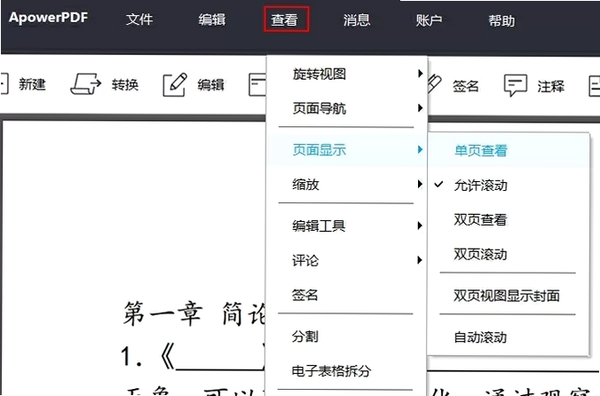Choose 自动滚动 in the submenu
This screenshot has width=600, height=396.
(508, 337)
